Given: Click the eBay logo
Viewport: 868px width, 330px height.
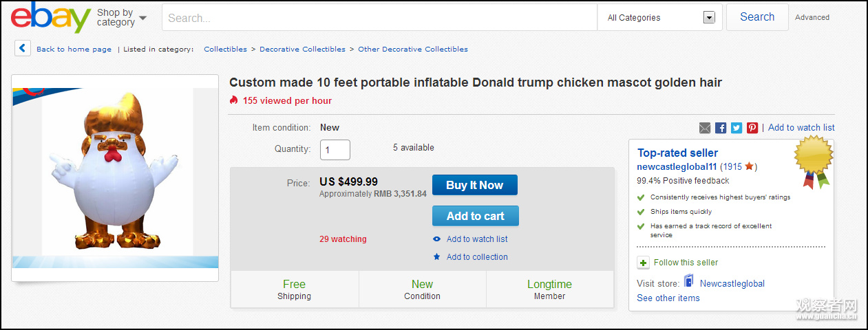Looking at the screenshot, I should (50, 17).
